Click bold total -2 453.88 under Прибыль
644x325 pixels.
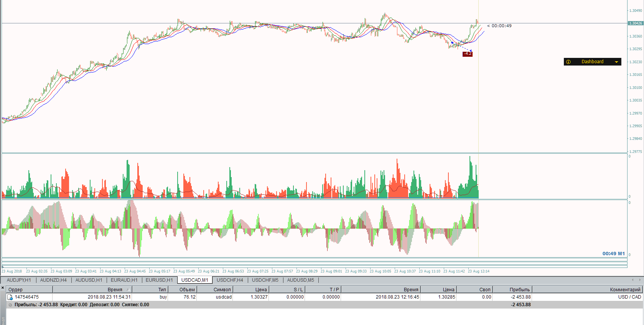click(x=521, y=305)
